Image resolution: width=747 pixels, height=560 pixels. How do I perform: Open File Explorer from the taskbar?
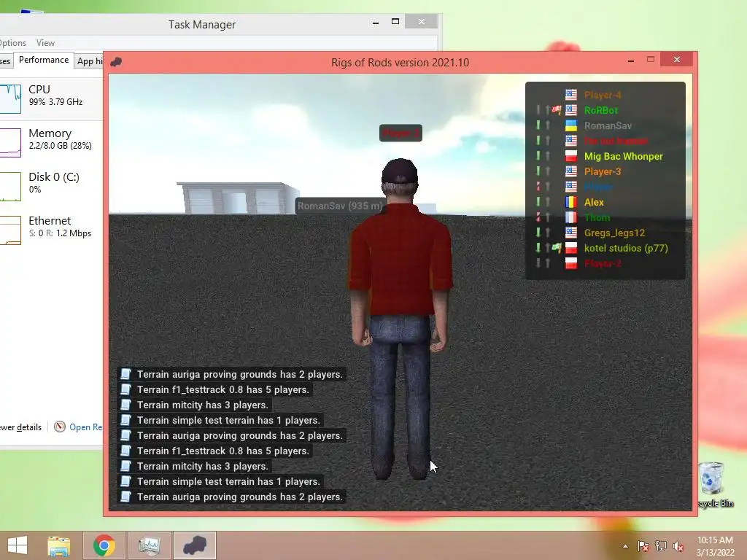[58, 545]
